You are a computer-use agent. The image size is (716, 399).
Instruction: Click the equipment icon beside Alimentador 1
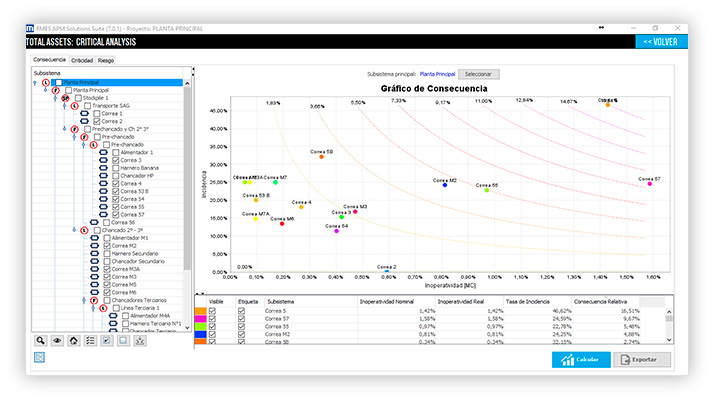click(104, 152)
